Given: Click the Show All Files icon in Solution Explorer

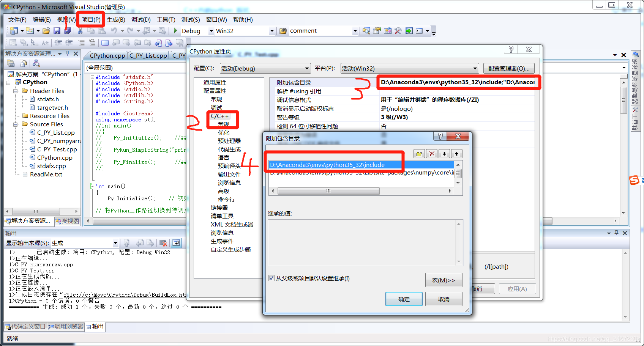Looking at the screenshot, I should point(24,63).
